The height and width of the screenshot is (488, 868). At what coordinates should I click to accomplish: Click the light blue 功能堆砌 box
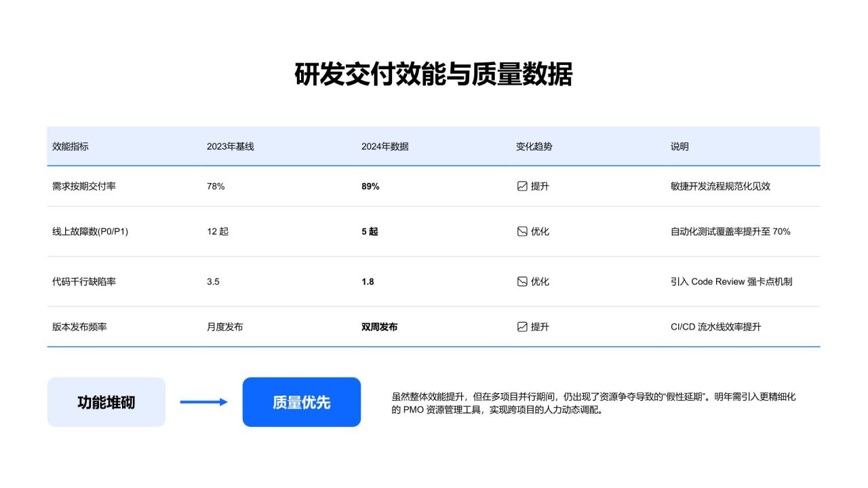tap(106, 402)
